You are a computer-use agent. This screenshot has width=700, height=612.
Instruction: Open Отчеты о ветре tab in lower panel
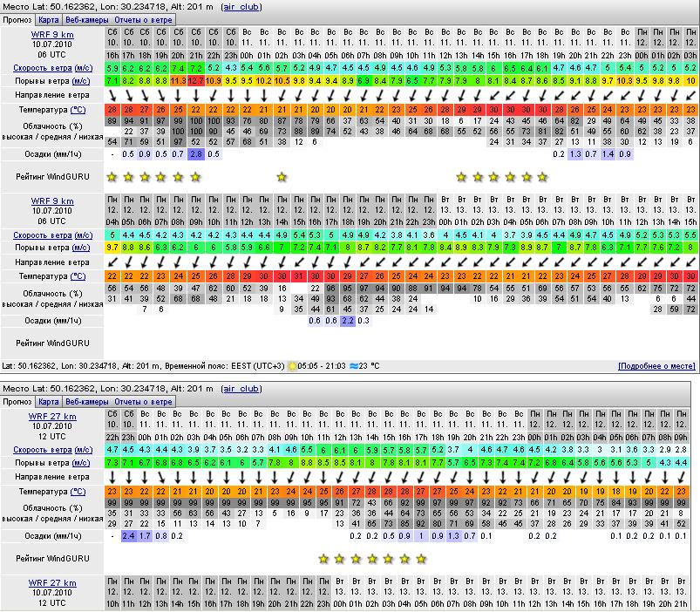144,401
